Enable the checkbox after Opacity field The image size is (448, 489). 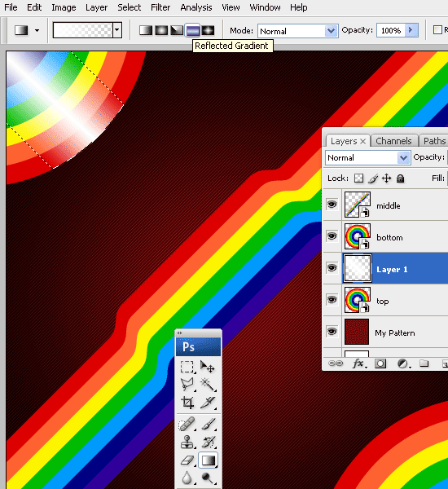(x=437, y=30)
